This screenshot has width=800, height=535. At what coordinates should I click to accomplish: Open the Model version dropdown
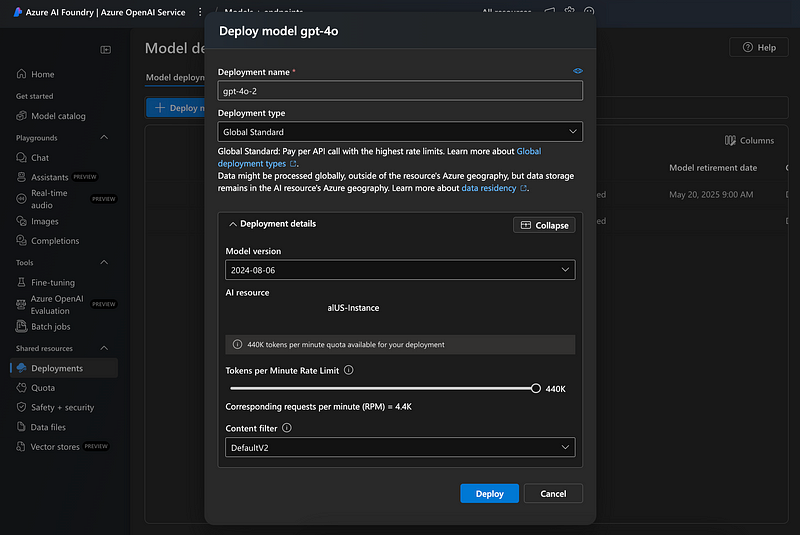[400, 270]
